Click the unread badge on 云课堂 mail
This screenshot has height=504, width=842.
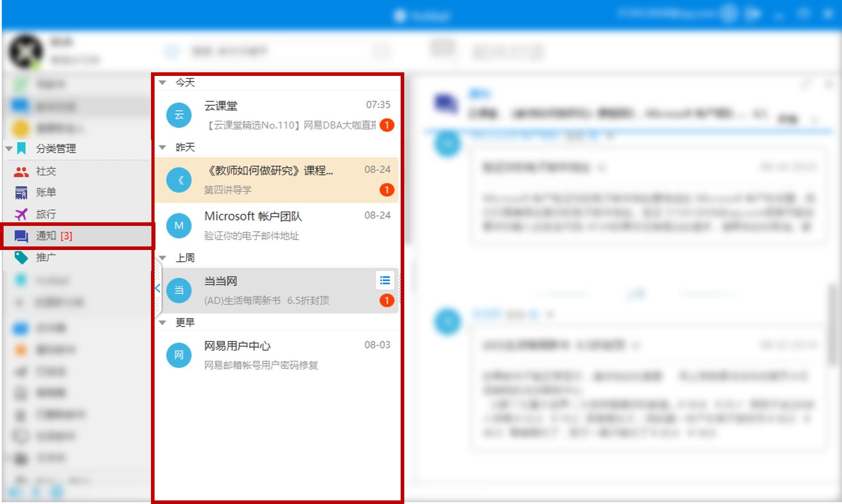pyautogui.click(x=387, y=125)
